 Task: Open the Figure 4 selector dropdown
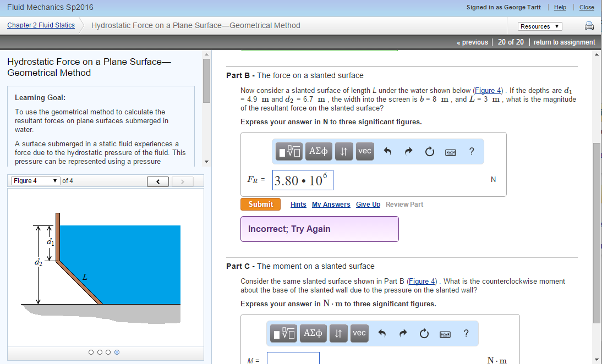[x=35, y=181]
